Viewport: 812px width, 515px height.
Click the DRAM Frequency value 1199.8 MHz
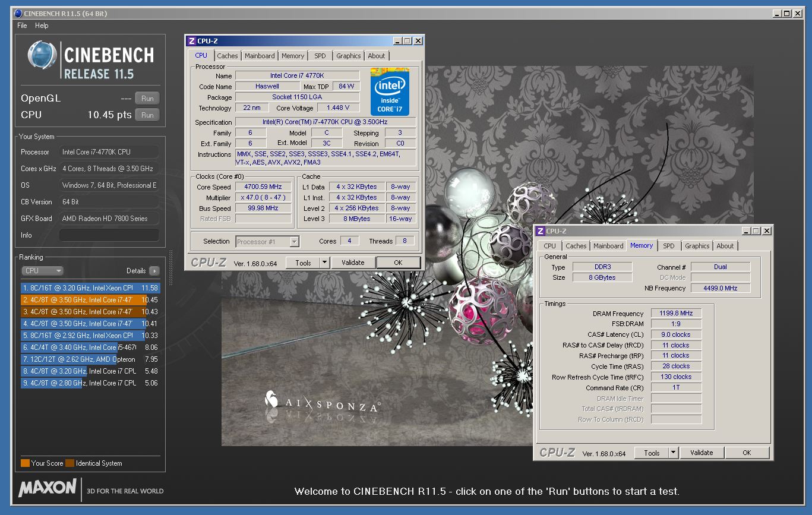(676, 313)
